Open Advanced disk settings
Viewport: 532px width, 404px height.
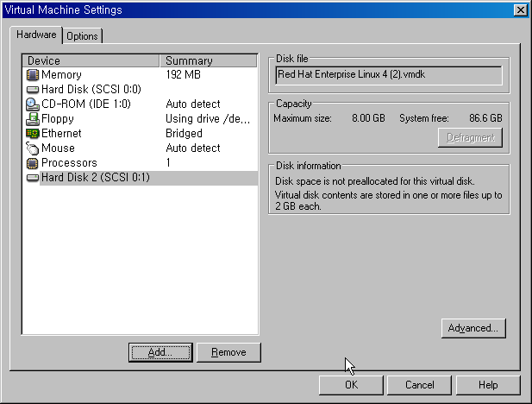click(x=473, y=328)
